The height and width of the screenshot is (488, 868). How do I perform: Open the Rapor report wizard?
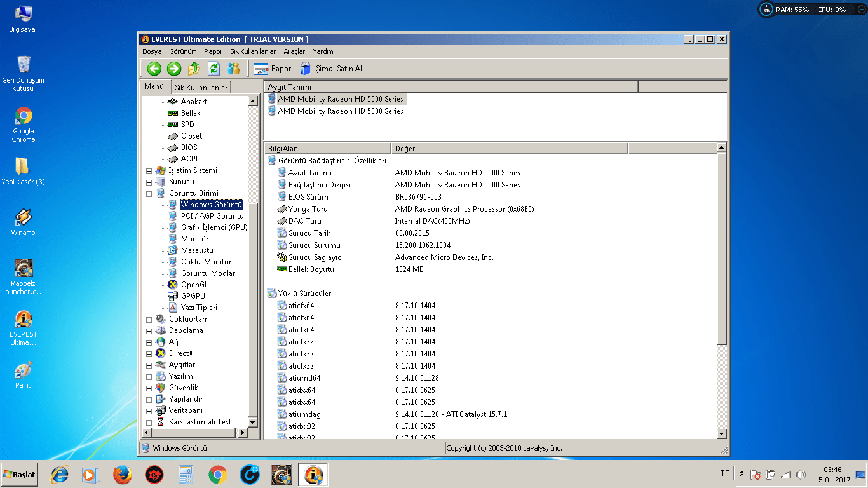273,69
